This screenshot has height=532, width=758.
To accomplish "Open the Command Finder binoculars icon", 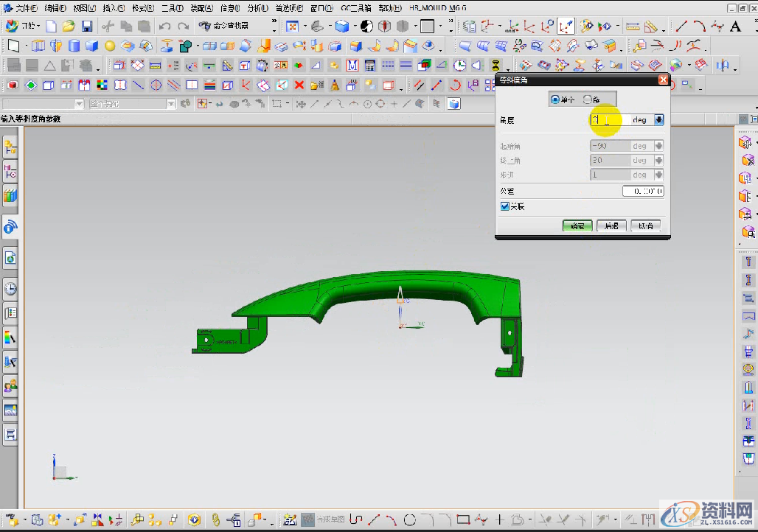I will point(204,27).
